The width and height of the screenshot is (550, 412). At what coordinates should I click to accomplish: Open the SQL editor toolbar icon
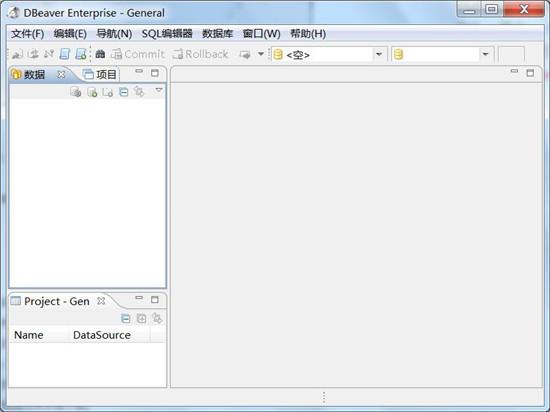pos(65,54)
